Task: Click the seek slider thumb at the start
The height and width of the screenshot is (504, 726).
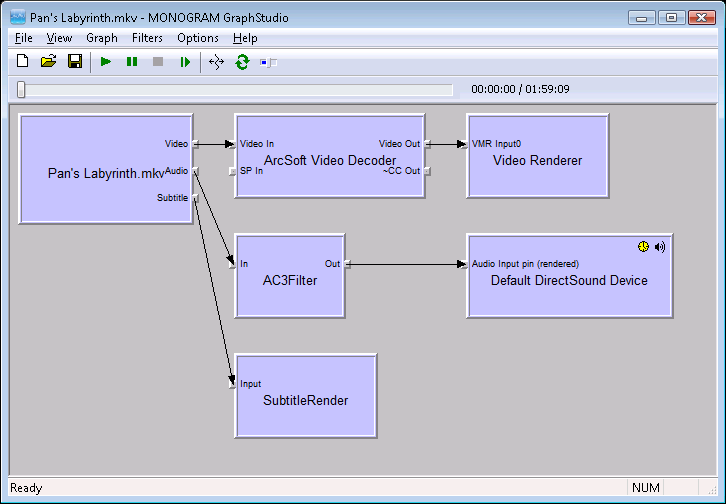Action: pyautogui.click(x=21, y=89)
